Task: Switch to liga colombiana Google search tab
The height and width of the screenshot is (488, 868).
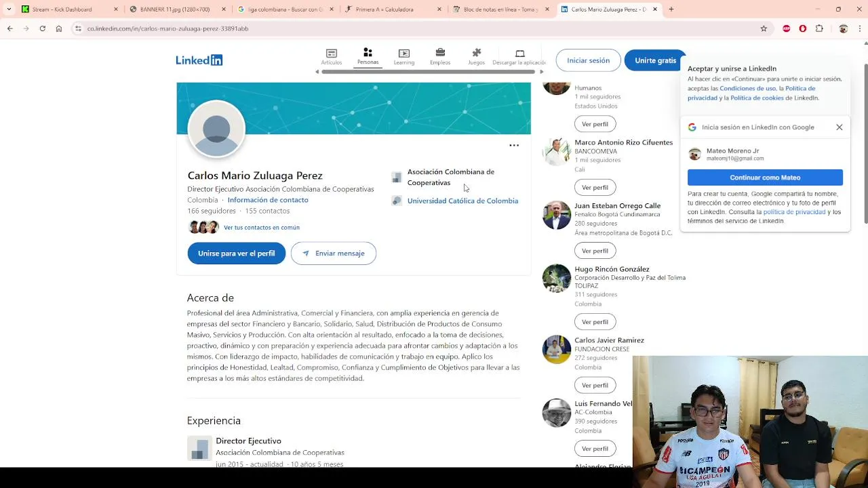Action: 285,9
